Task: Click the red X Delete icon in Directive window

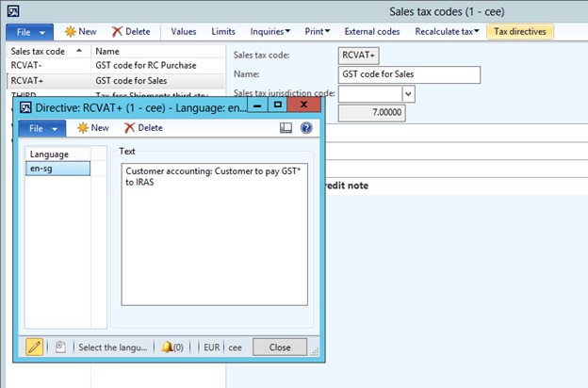Action: click(x=129, y=128)
